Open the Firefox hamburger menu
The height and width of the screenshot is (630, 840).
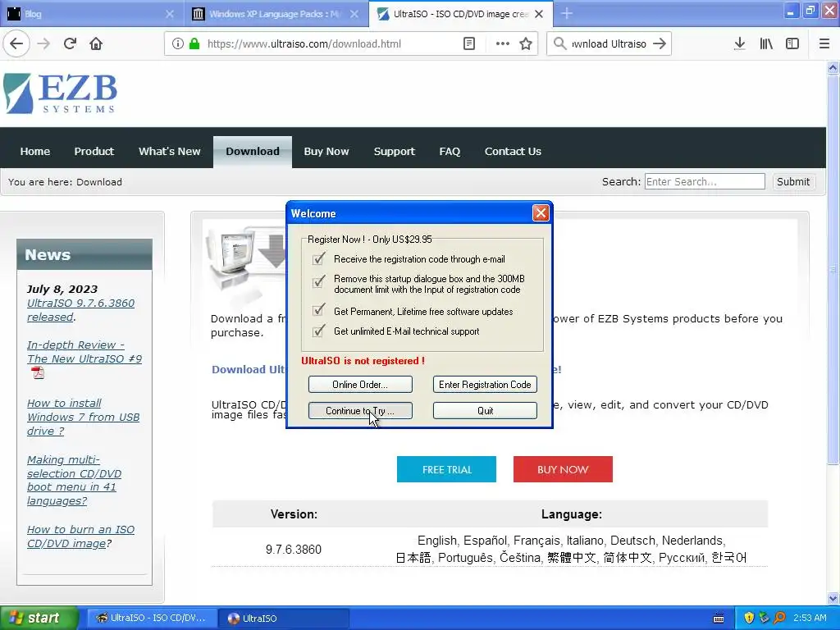(x=824, y=43)
